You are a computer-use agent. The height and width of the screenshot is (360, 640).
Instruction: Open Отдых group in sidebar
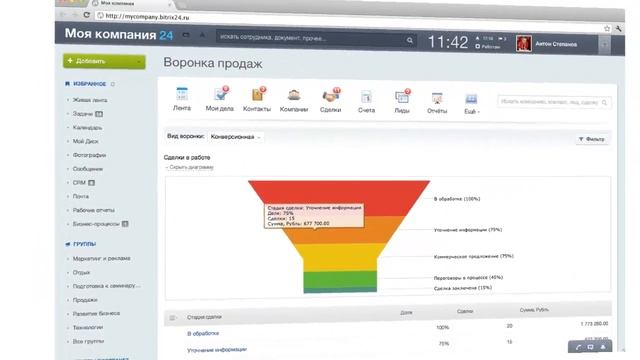click(x=81, y=272)
